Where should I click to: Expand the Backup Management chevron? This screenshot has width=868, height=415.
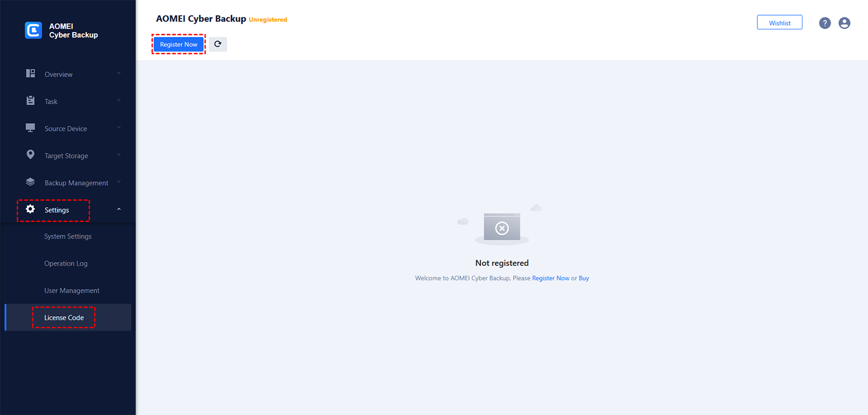[119, 182]
